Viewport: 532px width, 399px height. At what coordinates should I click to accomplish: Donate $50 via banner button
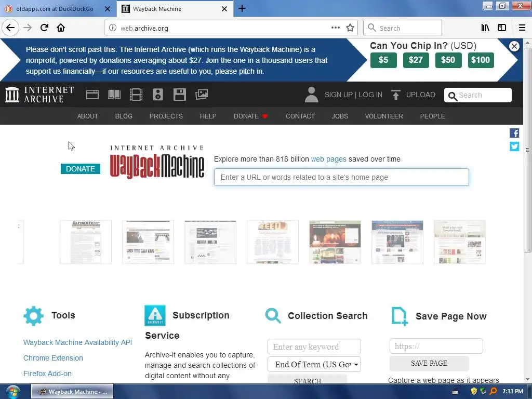(448, 60)
